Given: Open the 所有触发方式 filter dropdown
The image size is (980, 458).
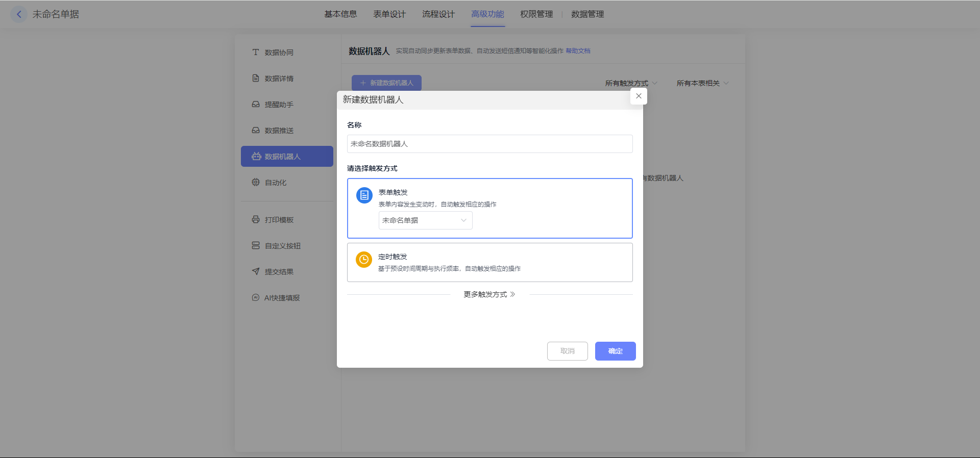Looking at the screenshot, I should pos(631,83).
